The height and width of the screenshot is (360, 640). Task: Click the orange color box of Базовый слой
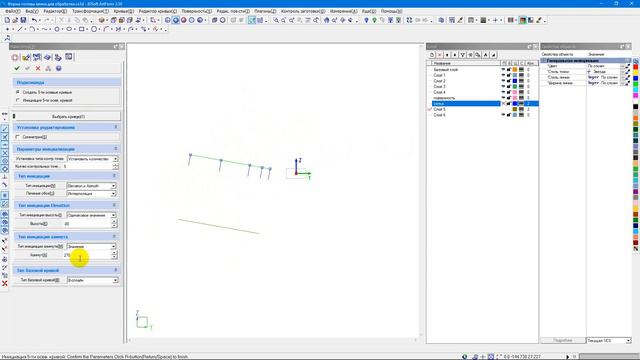515,70
